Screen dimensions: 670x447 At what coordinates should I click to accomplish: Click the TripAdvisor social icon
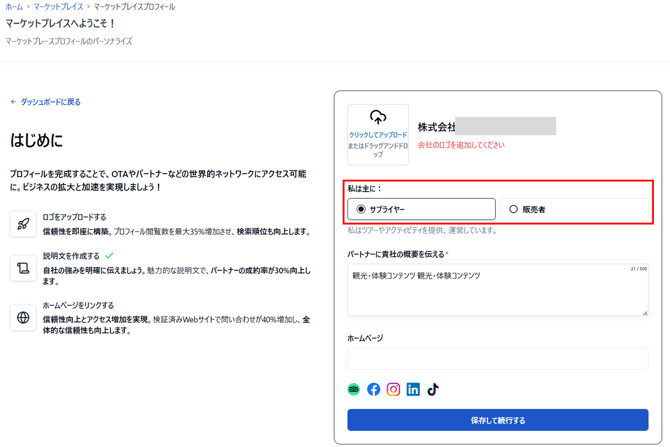click(x=354, y=389)
